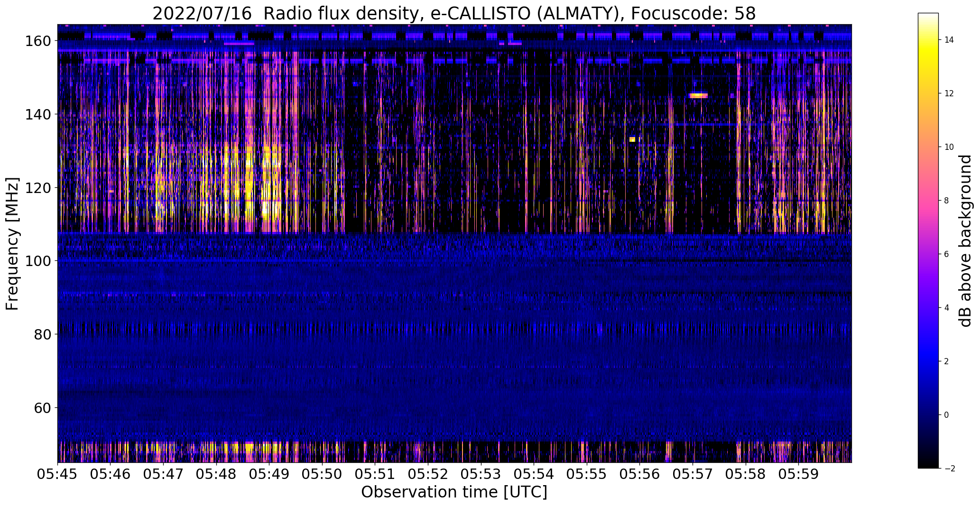980x506 pixels.
Task: Click the plot title with date 2022/07/16
Action: click(x=454, y=13)
